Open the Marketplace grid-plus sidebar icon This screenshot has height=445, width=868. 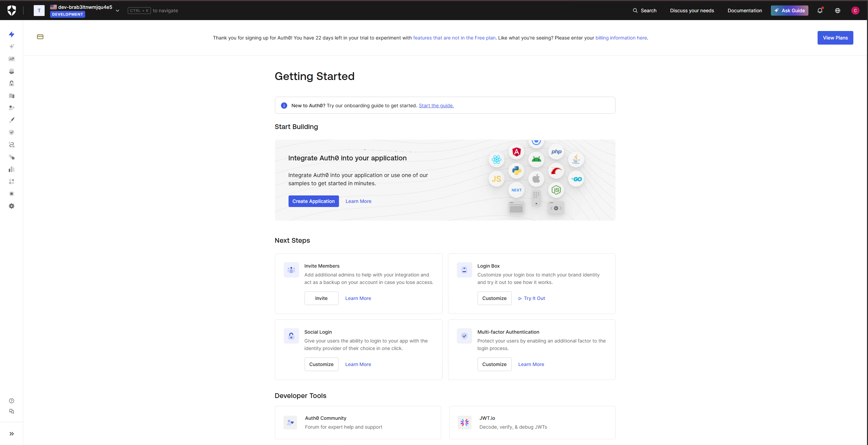(x=12, y=181)
